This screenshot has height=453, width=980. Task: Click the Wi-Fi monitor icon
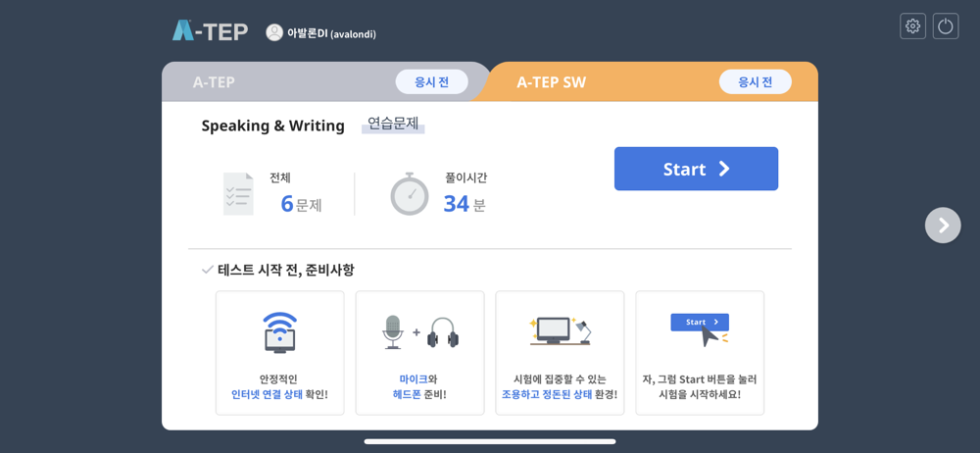click(x=279, y=332)
